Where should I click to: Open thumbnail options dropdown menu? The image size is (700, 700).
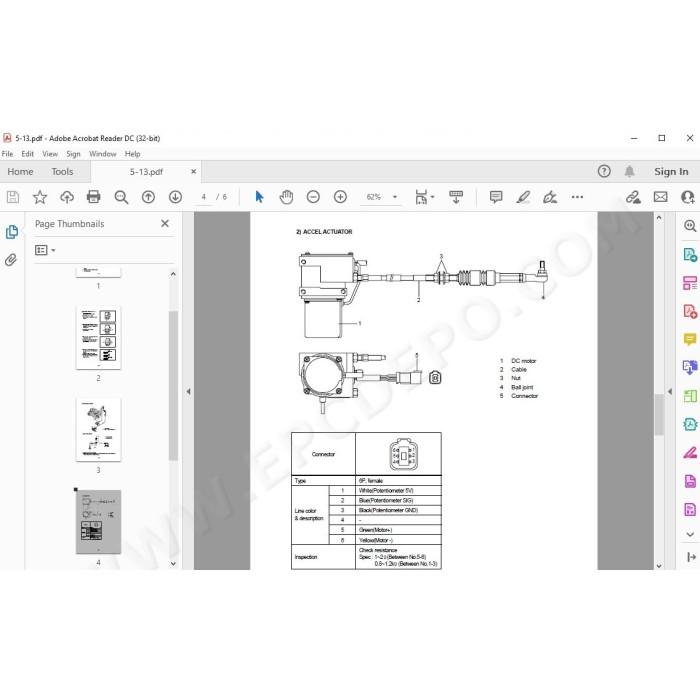(45, 250)
